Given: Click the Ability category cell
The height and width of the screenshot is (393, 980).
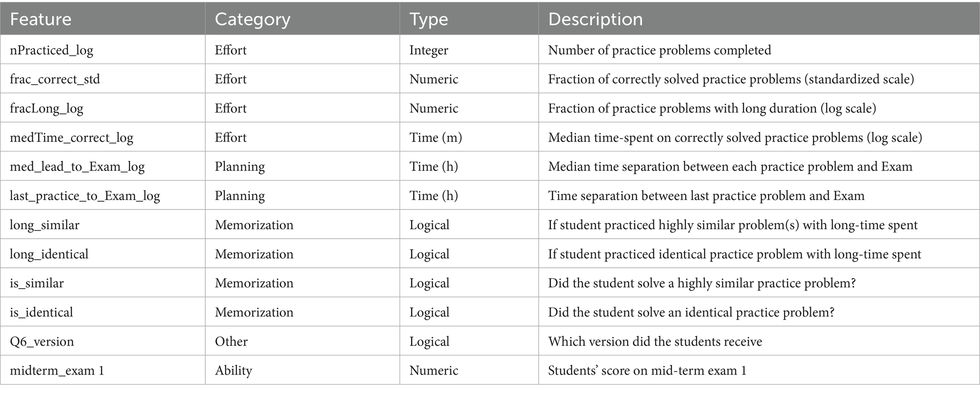Looking at the screenshot, I should click(233, 371).
